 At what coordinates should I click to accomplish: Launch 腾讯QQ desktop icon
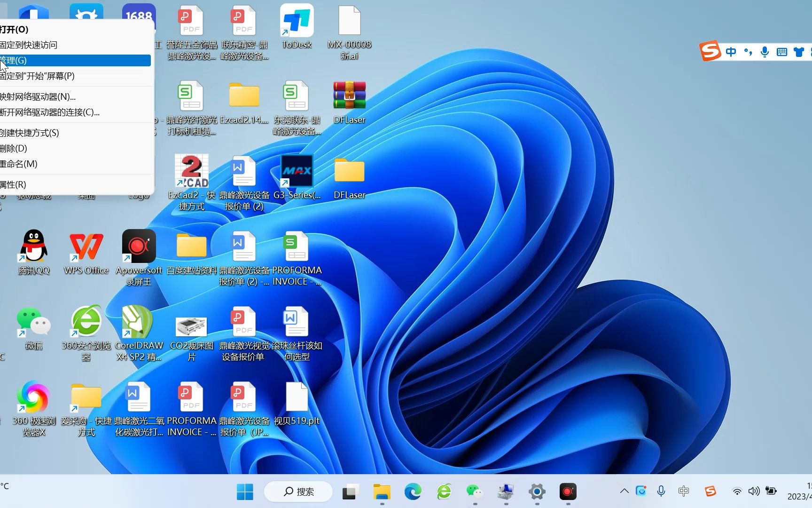pyautogui.click(x=34, y=246)
